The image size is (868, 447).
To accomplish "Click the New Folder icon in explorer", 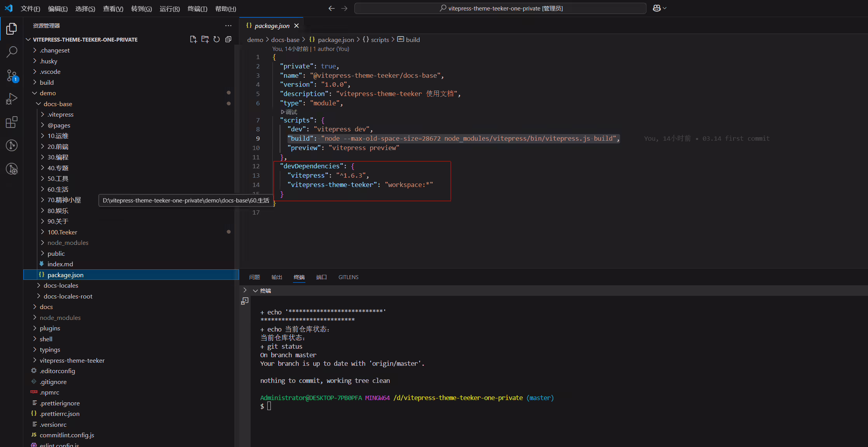I will click(x=205, y=39).
